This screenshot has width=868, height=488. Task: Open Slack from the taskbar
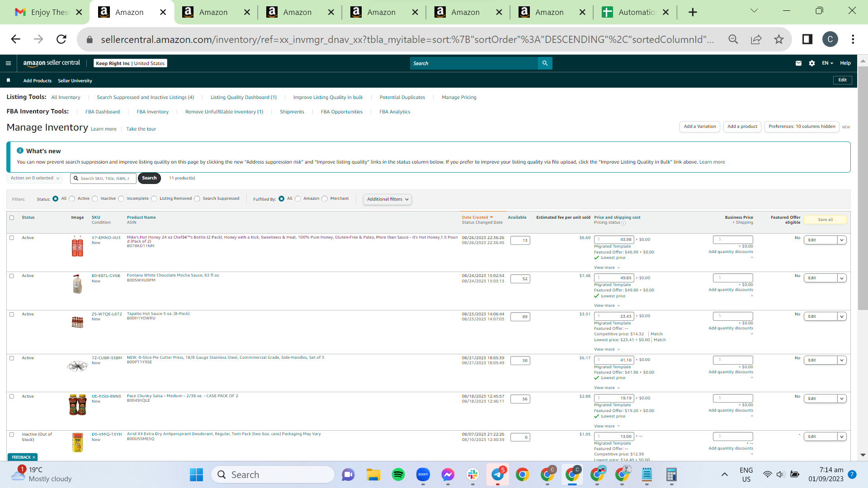[473, 474]
